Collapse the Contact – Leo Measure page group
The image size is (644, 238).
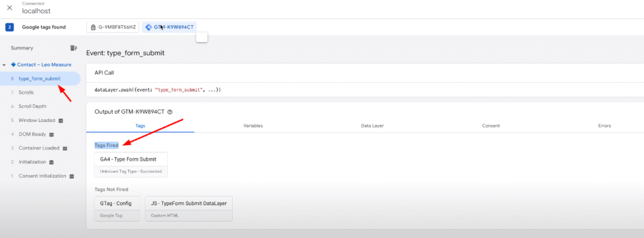pyautogui.click(x=4, y=65)
